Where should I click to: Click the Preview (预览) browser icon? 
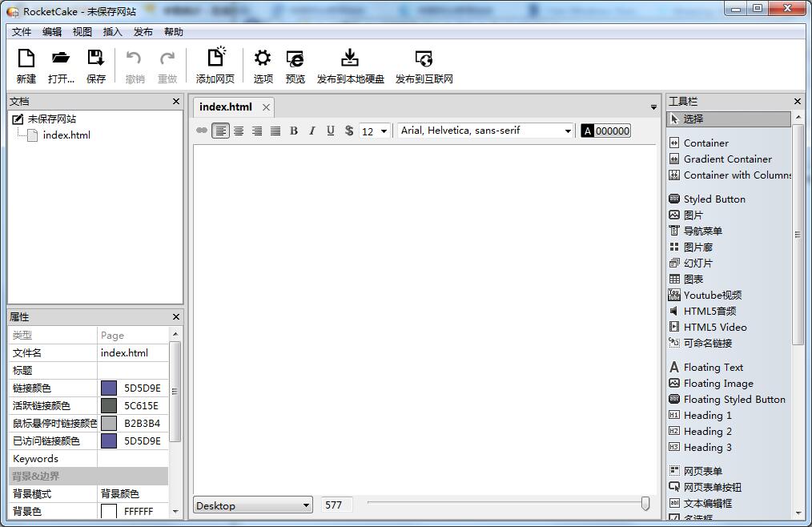295,58
